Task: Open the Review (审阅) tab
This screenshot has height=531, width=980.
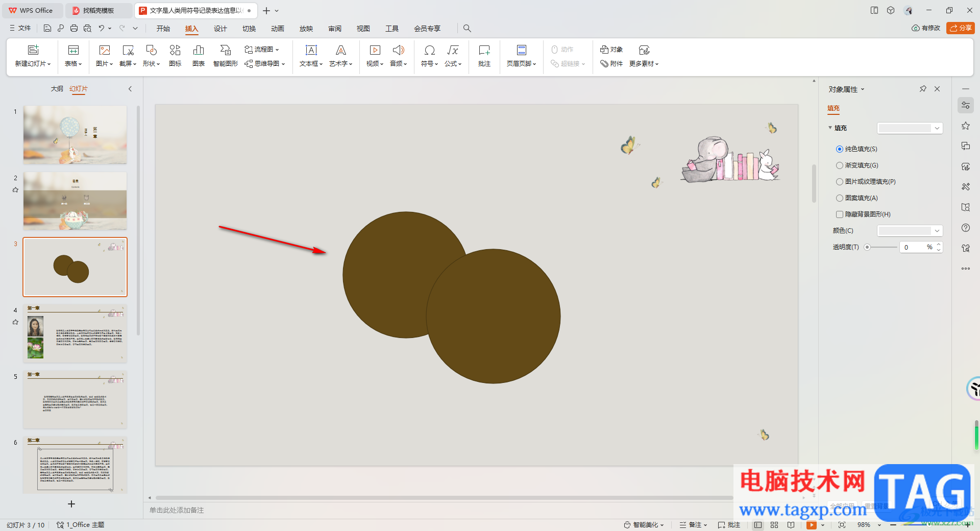Action: 335,29
